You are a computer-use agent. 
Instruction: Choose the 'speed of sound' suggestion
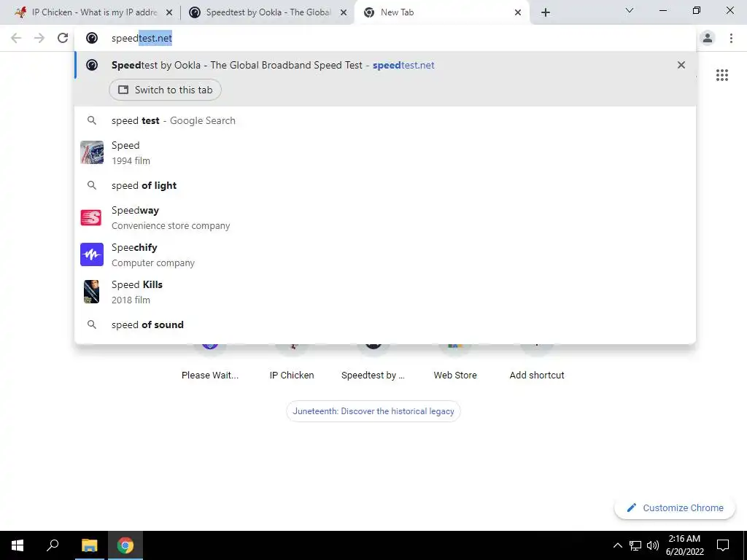385,324
